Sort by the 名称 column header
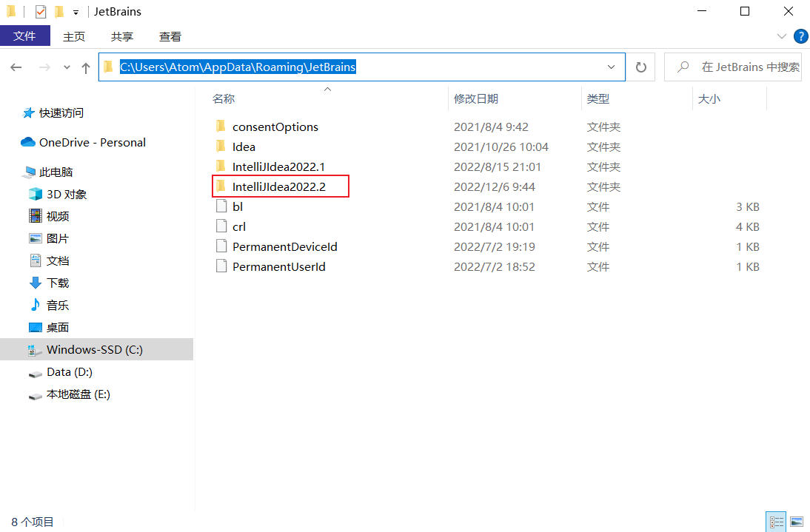This screenshot has width=810, height=532. pyautogui.click(x=223, y=98)
